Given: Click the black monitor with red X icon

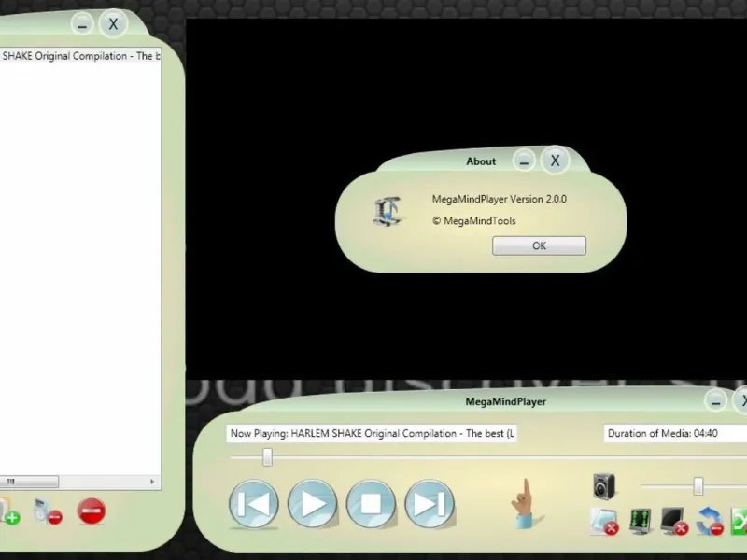Looking at the screenshot, I should coord(674,522).
